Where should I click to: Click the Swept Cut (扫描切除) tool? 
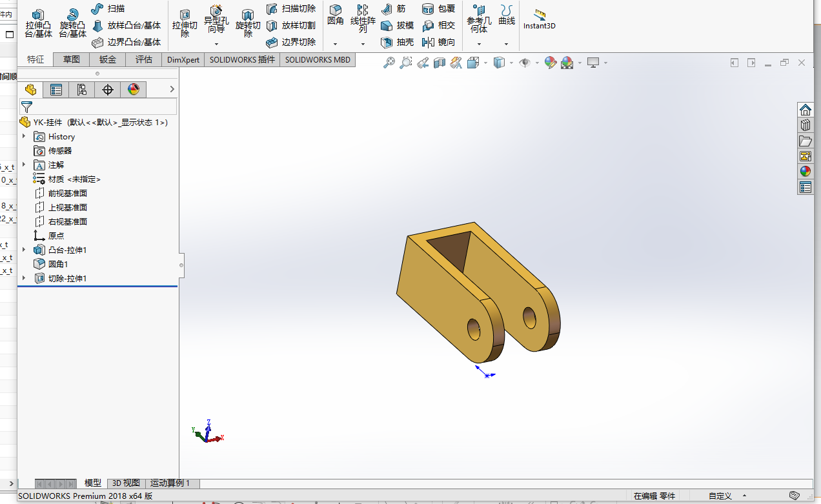(x=290, y=8)
